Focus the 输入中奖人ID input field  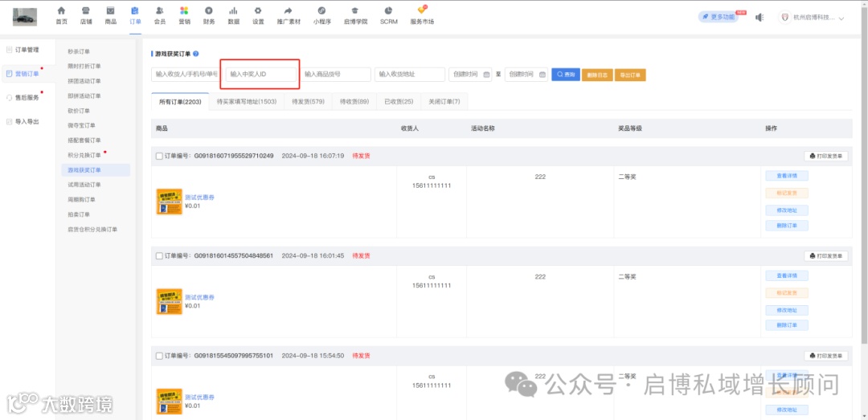[261, 74]
